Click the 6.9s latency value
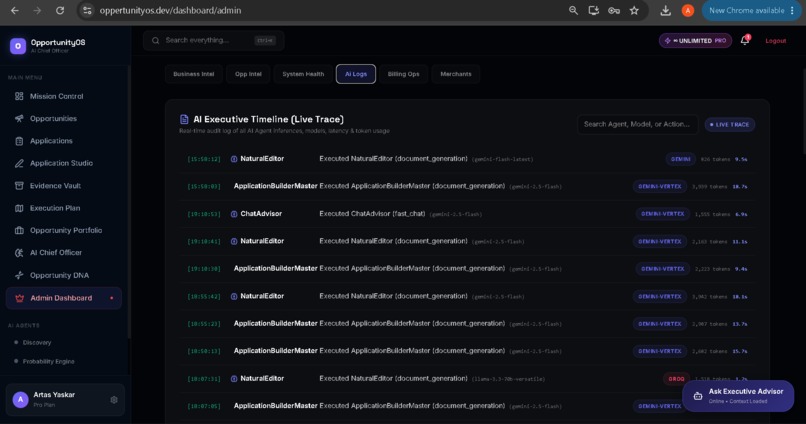Image resolution: width=806 pixels, height=424 pixels. click(741, 214)
